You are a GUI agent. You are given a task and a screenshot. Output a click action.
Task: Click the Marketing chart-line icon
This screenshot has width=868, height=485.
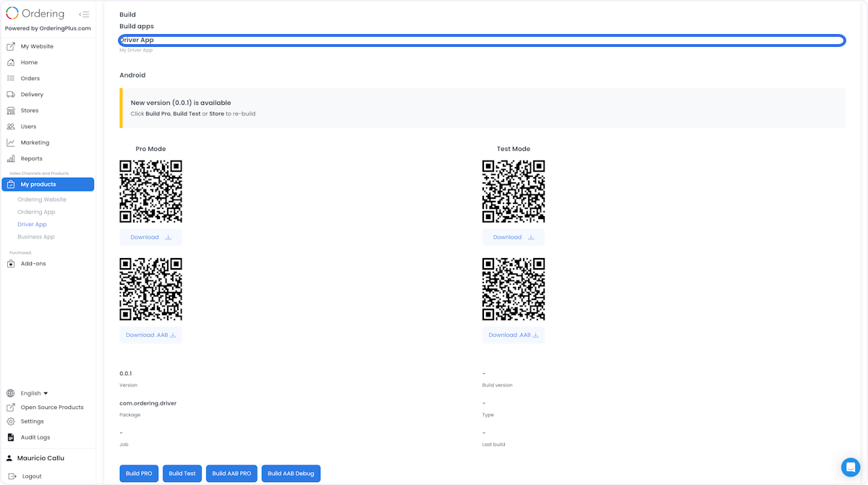point(11,142)
